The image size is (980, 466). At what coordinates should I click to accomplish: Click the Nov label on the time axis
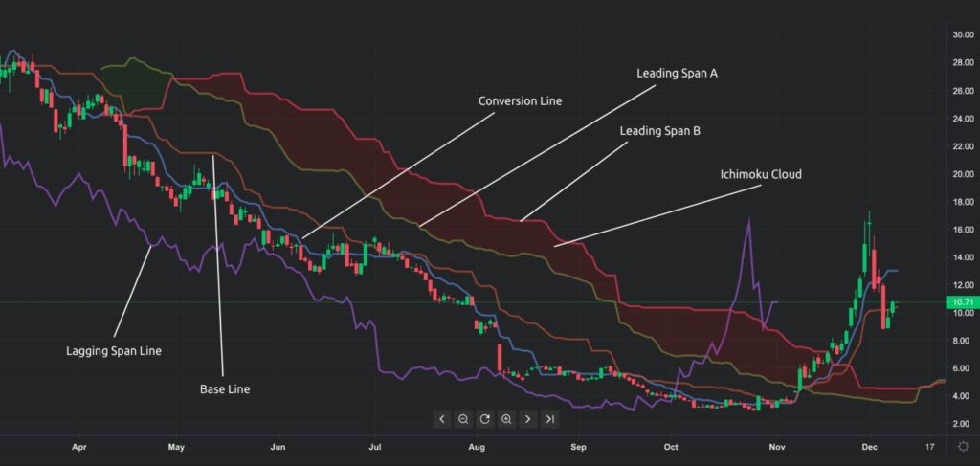777,447
